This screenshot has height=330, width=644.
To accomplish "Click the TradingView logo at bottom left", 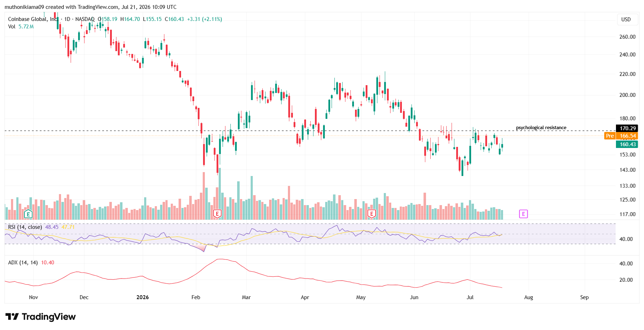I will [40, 317].
